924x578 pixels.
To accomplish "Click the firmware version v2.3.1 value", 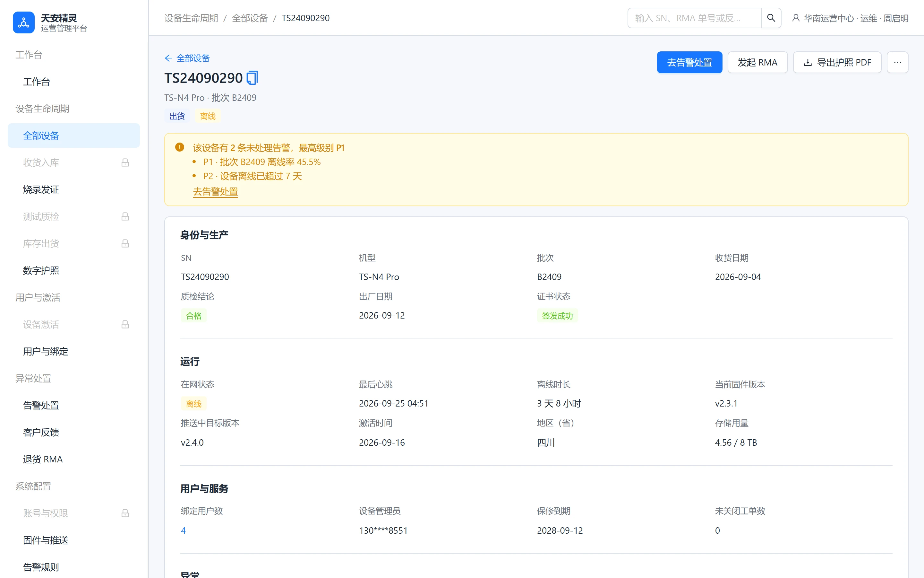I will tap(726, 403).
